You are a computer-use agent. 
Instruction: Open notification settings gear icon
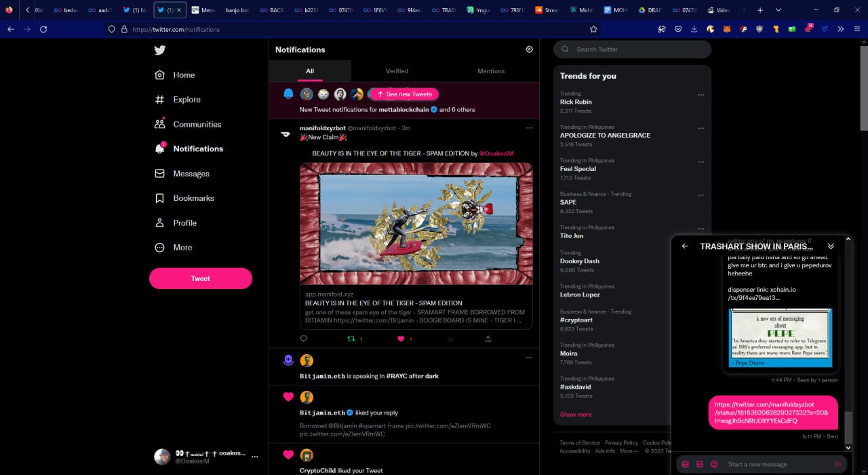click(x=529, y=50)
